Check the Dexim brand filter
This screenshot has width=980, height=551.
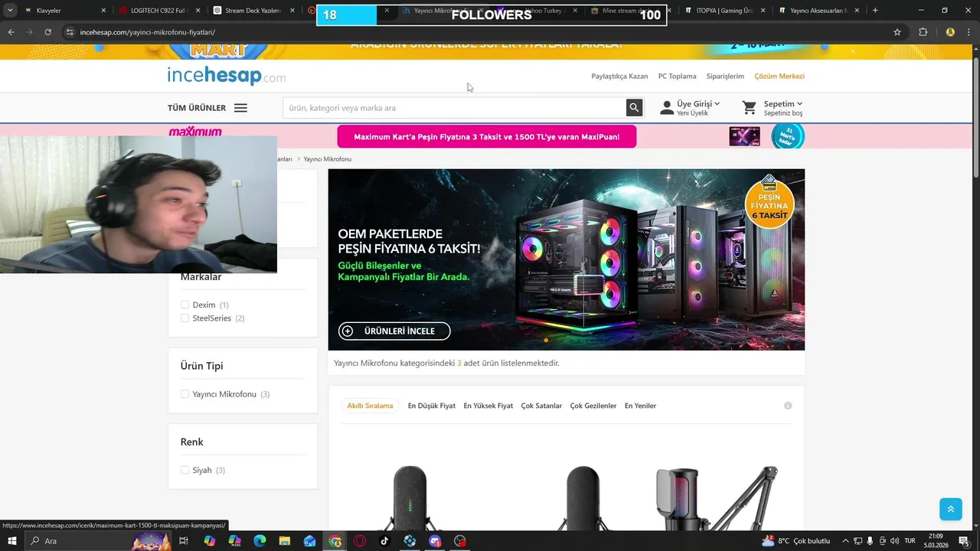point(185,305)
